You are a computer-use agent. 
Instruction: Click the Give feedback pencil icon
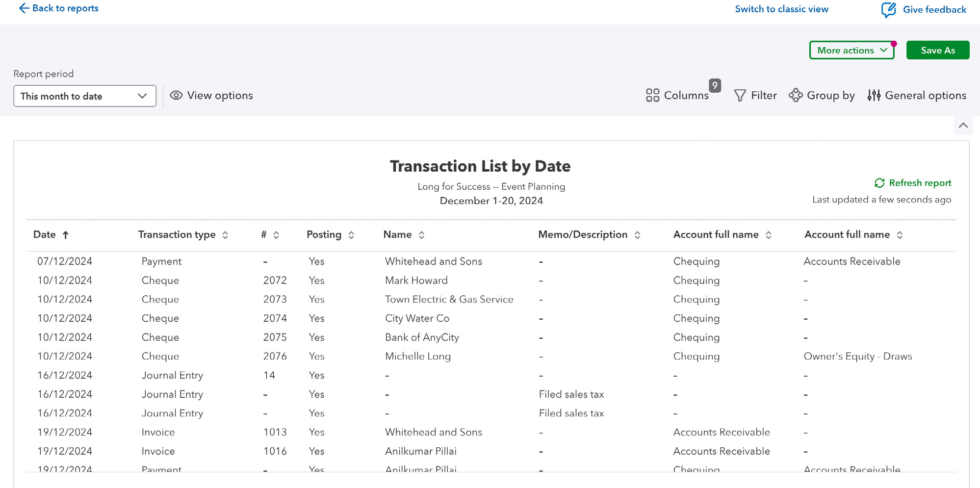(888, 9)
